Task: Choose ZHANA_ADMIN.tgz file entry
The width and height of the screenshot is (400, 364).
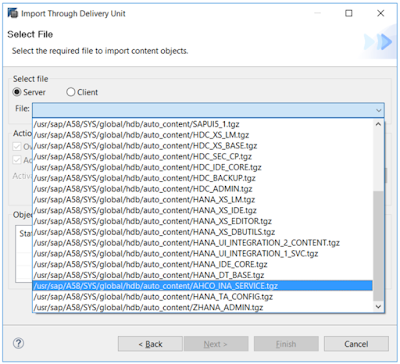Action: click(203, 307)
